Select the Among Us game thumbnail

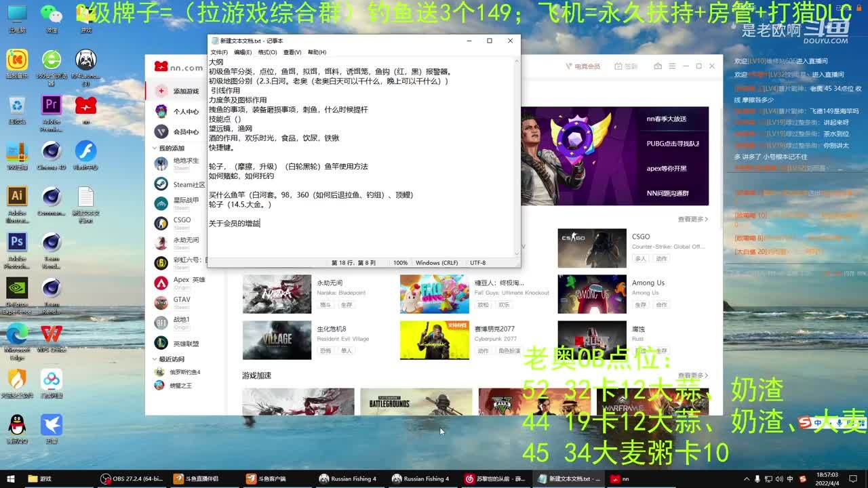click(592, 294)
